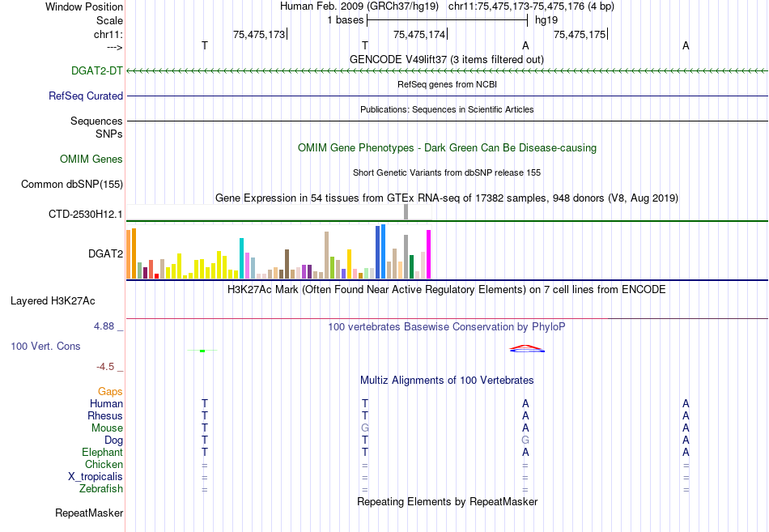Select the OMIM Genes track label
The image size is (769, 532).
[91, 159]
